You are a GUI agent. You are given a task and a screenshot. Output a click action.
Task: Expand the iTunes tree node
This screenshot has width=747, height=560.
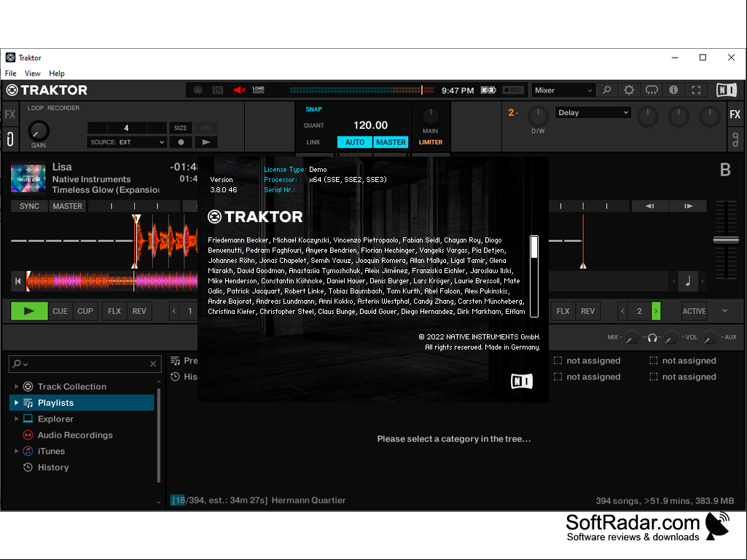click(x=16, y=451)
